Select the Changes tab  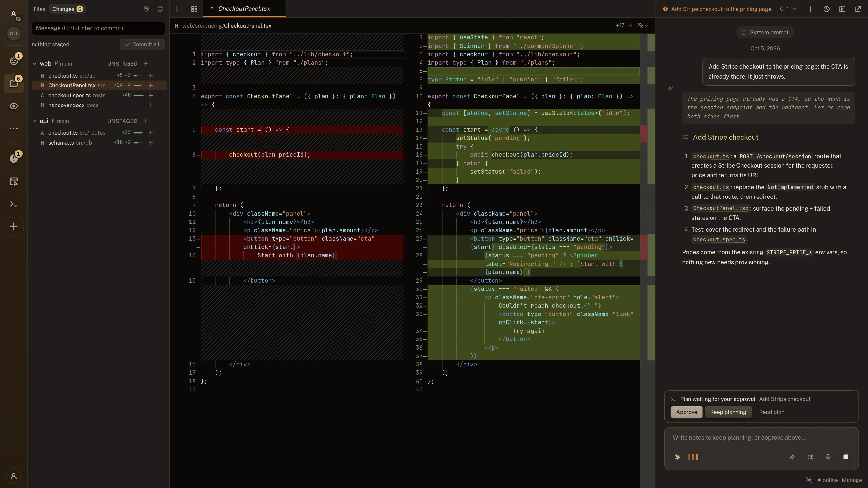click(67, 9)
